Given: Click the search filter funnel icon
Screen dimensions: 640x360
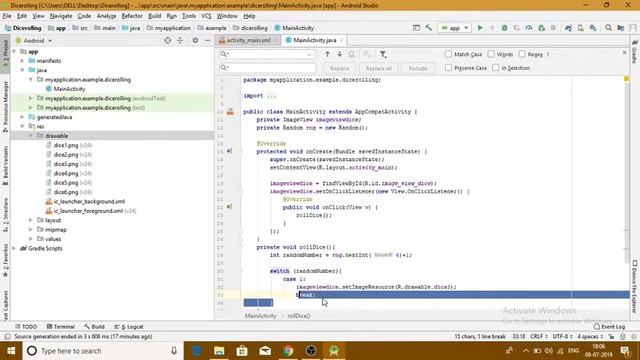Looking at the screenshot, I should (383, 54).
